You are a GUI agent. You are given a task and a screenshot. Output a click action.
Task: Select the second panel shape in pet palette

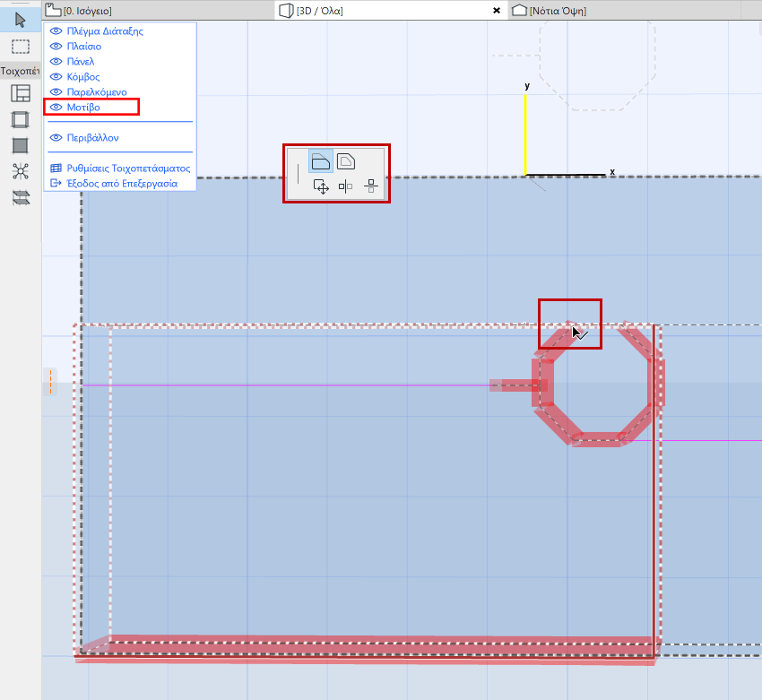(x=348, y=160)
